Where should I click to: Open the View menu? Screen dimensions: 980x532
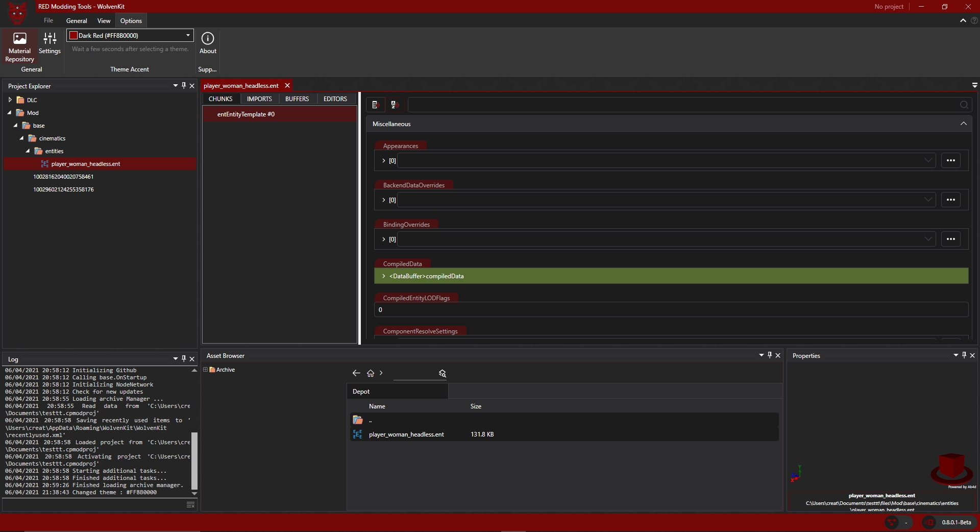click(104, 21)
